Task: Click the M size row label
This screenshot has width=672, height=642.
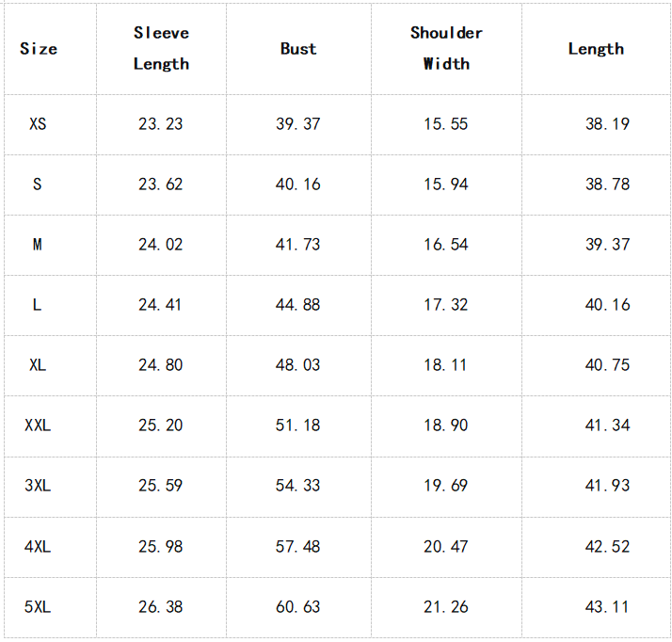Action: point(38,245)
